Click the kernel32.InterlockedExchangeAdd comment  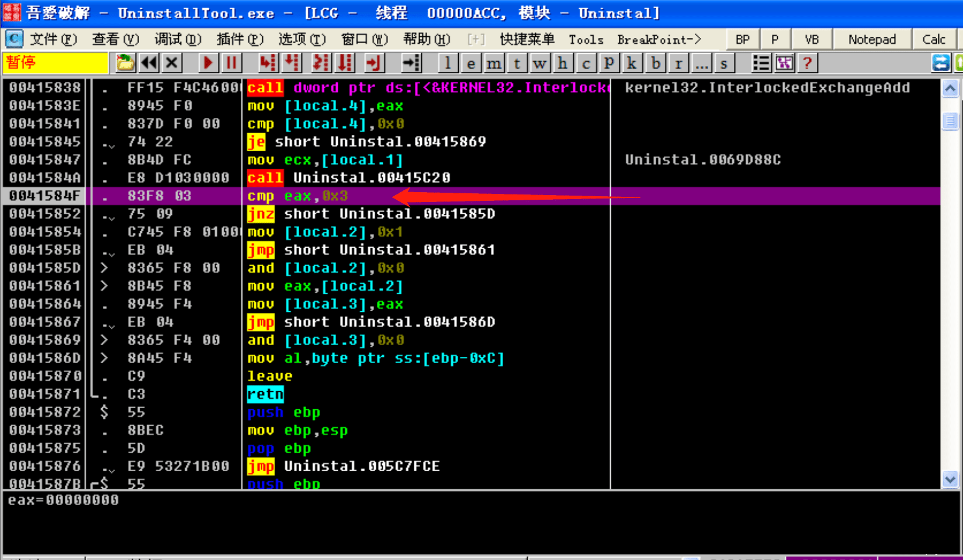click(x=767, y=88)
